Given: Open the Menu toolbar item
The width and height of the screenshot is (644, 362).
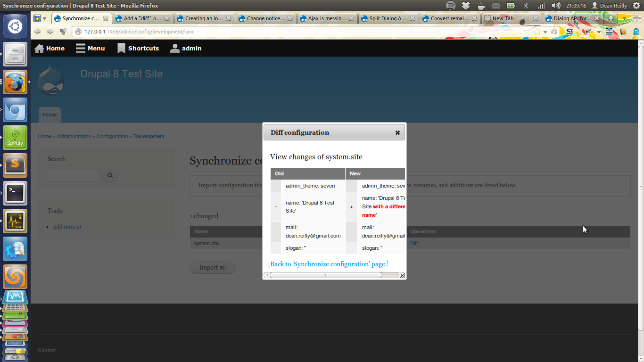Looking at the screenshot, I should (90, 48).
